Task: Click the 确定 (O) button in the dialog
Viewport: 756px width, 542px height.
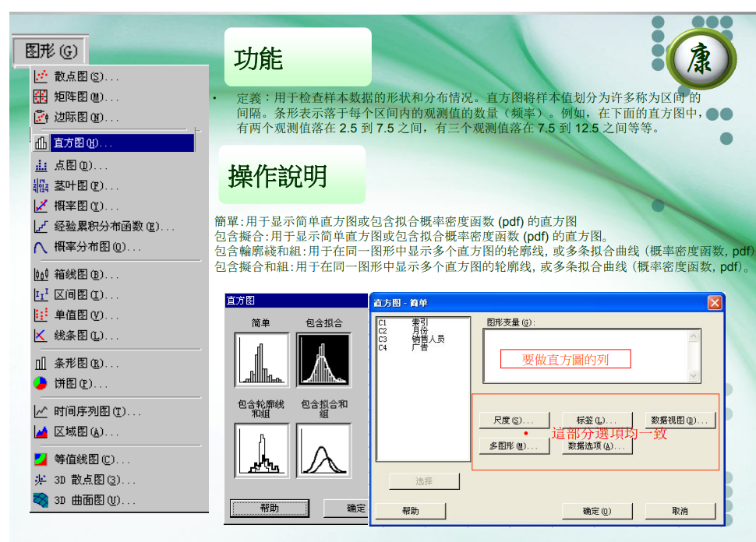Action: (x=596, y=511)
